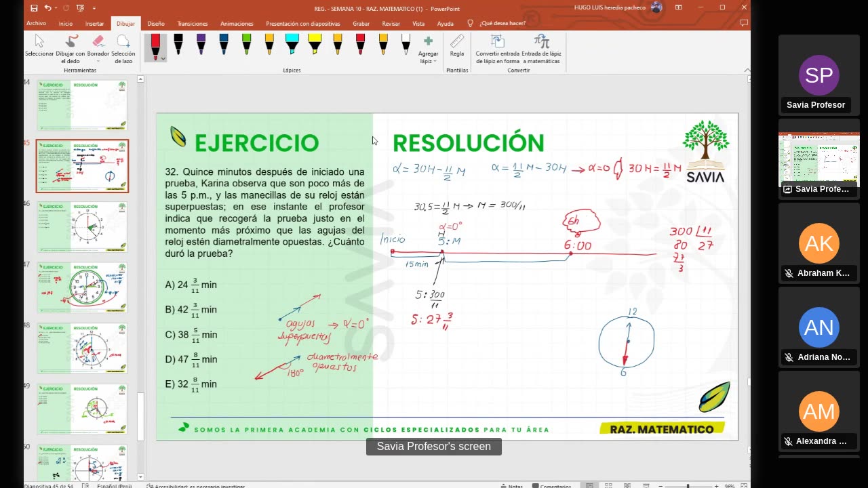Click the Undo arrow
868x488 pixels.
[47, 8]
